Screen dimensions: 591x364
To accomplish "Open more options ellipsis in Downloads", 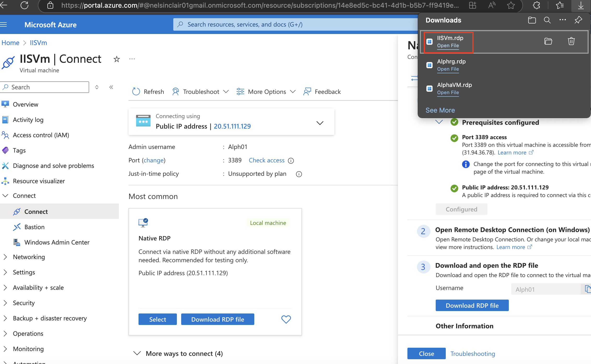I will click(562, 20).
